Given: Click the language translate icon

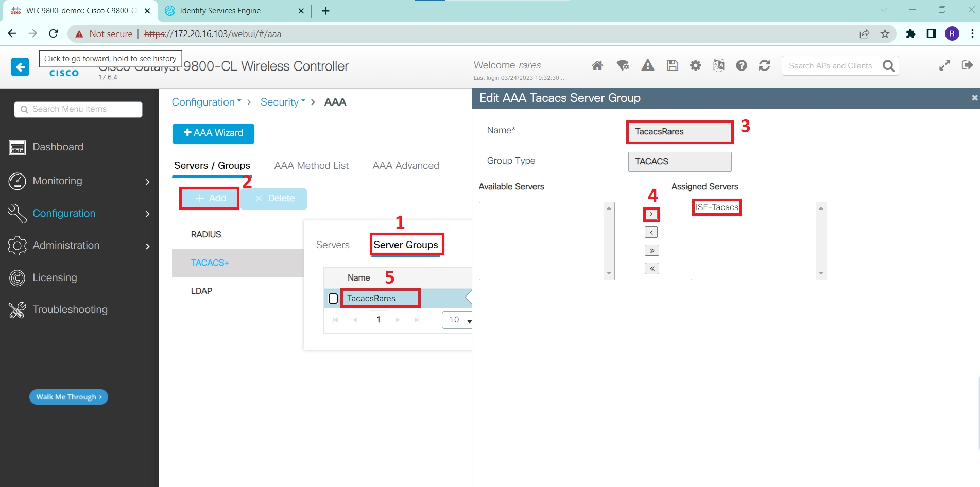Looking at the screenshot, I should [718, 65].
